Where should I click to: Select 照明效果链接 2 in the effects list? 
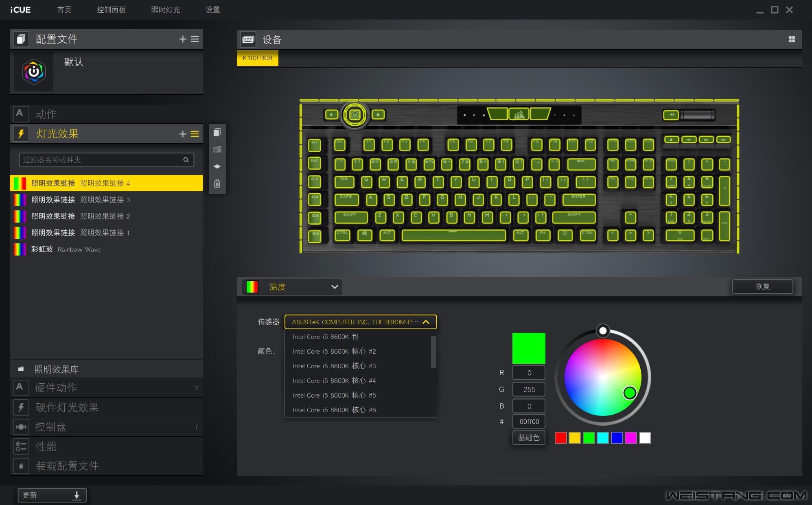click(x=107, y=216)
